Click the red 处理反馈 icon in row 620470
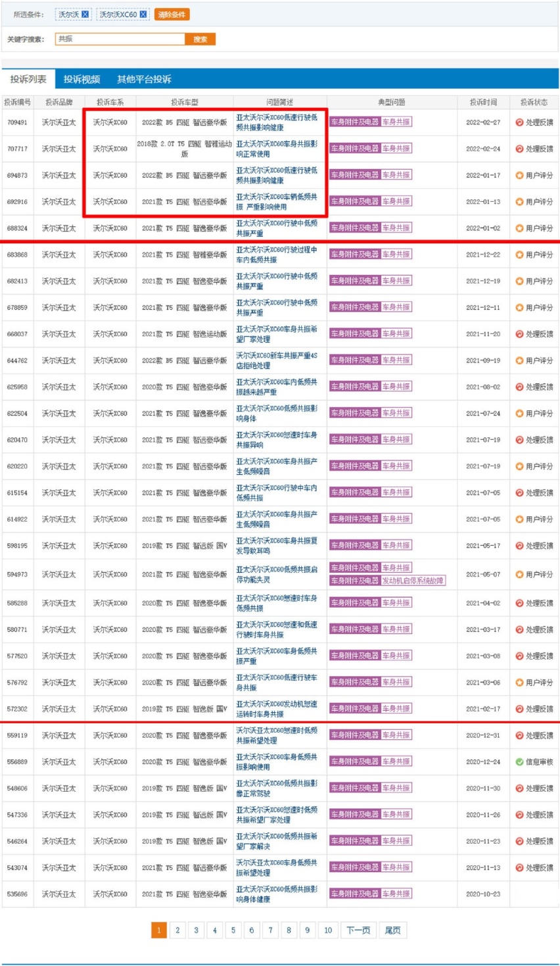560x966 pixels. click(x=519, y=440)
